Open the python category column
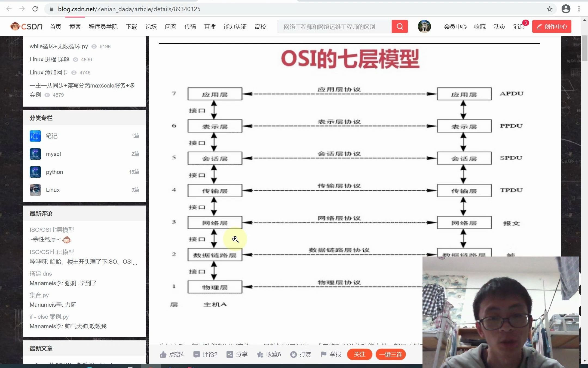The image size is (588, 368). pos(54,172)
